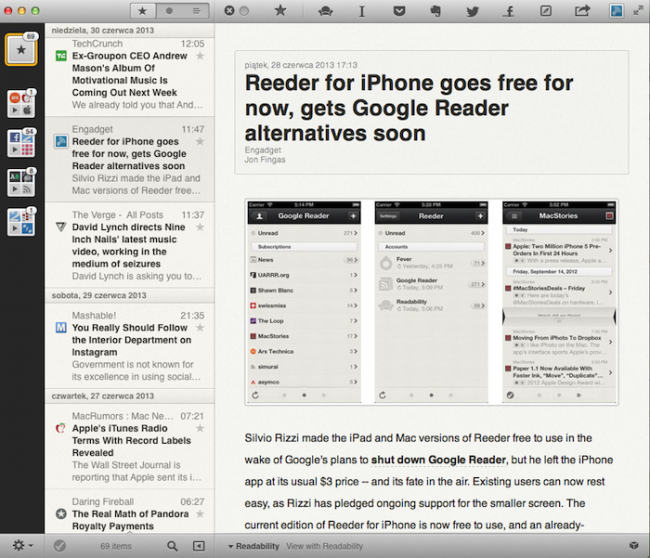Open article in Safari browser
This screenshot has height=558, width=650.
[x=546, y=11]
